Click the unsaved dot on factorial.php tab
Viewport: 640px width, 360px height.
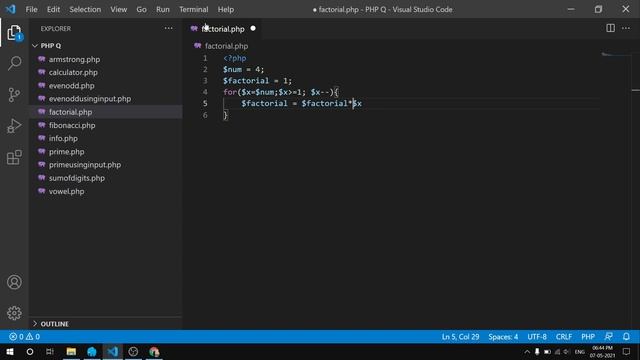coord(253,28)
